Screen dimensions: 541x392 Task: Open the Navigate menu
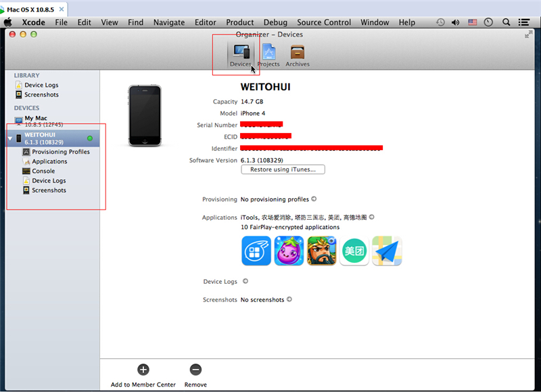[x=169, y=22]
